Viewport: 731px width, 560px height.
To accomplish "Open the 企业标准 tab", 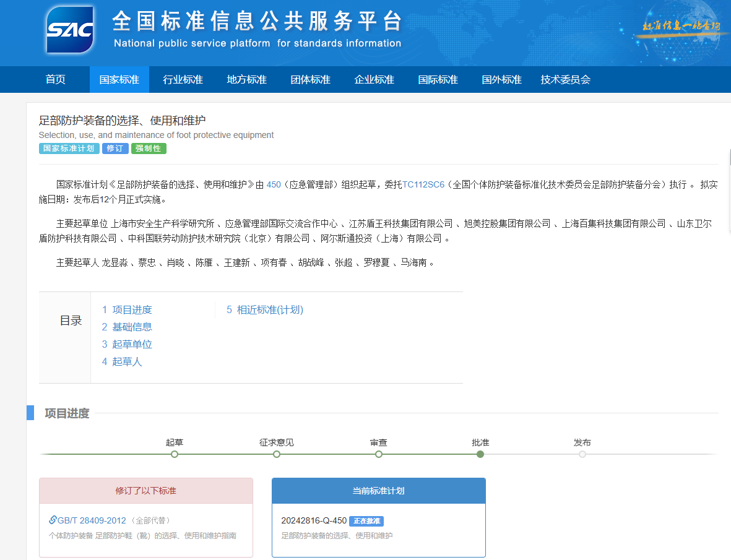I will pyautogui.click(x=374, y=80).
